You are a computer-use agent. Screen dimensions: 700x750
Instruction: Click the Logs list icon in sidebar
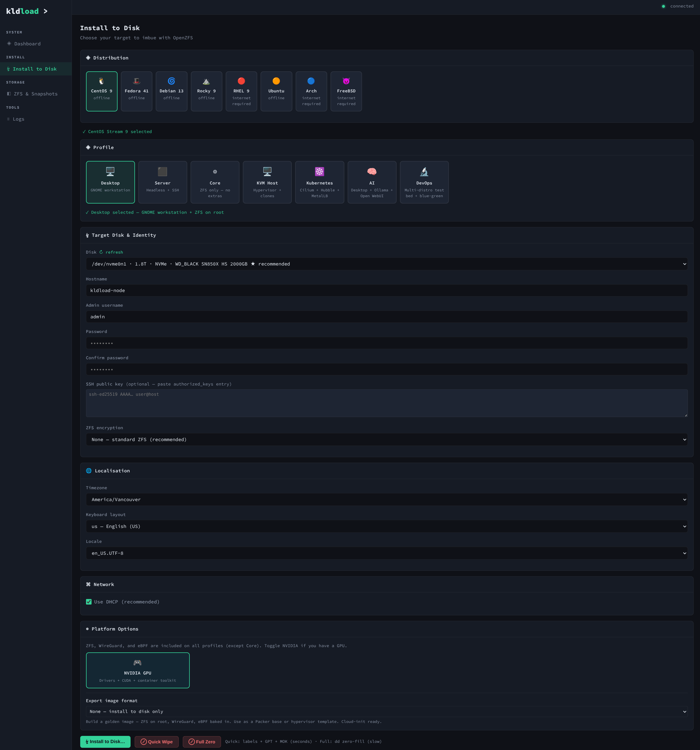click(8, 119)
